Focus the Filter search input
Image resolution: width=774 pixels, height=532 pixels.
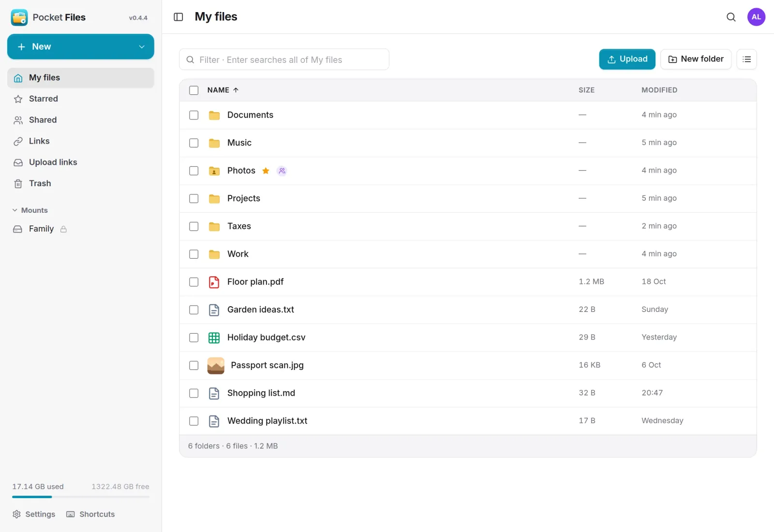pos(284,59)
